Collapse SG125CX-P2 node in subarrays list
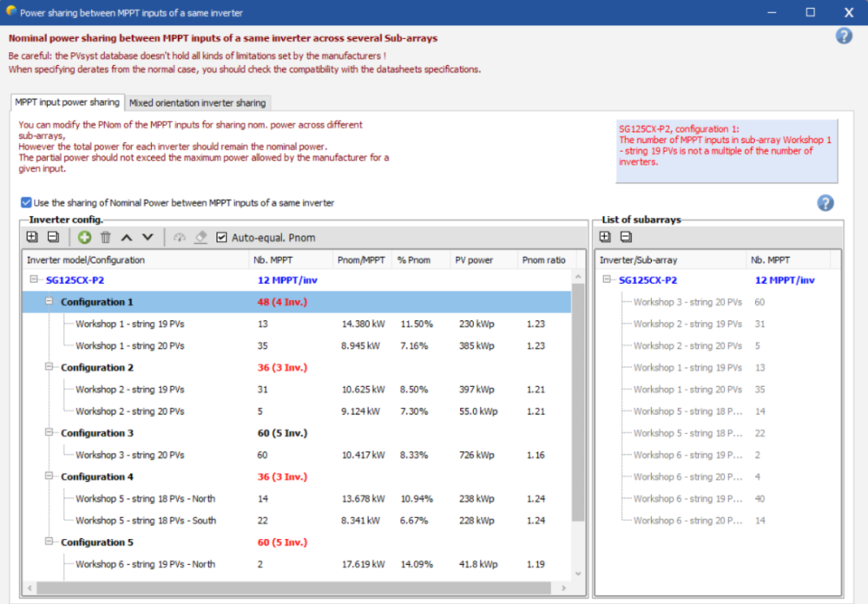The width and height of the screenshot is (868, 604). click(x=607, y=280)
